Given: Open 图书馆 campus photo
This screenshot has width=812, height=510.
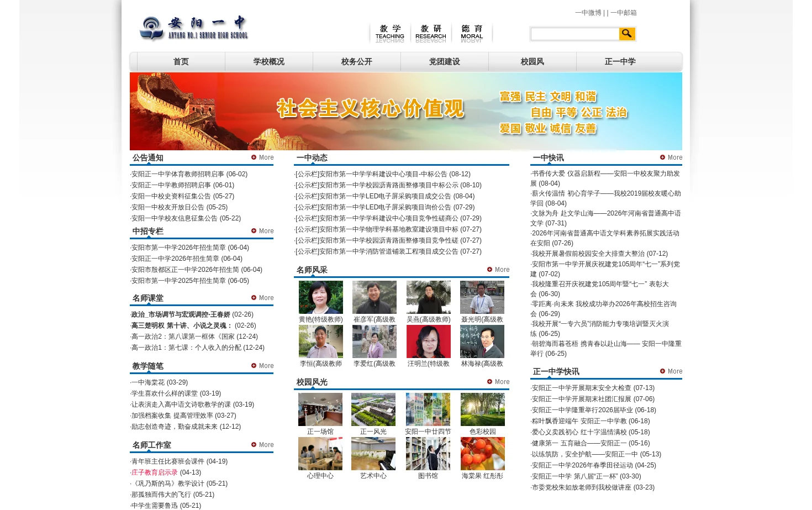Looking at the screenshot, I should point(428,454).
